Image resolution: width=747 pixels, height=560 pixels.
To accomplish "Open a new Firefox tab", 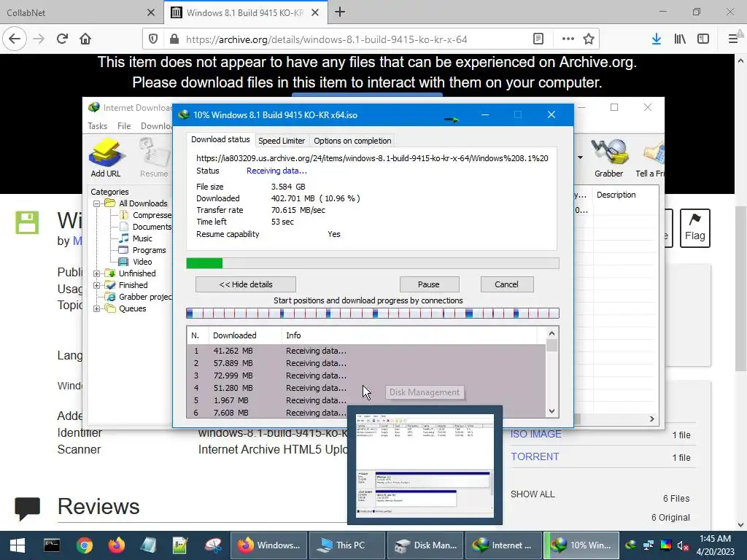I will coord(340,12).
